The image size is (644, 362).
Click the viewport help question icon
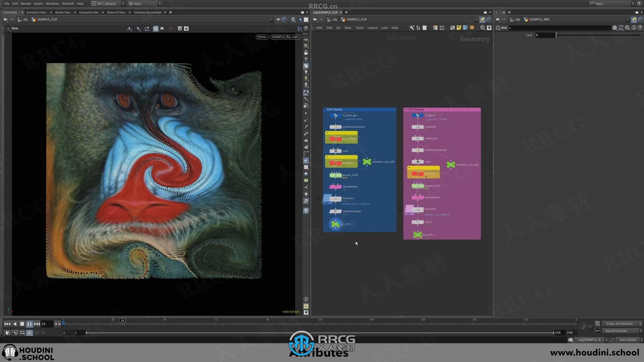[x=306, y=28]
